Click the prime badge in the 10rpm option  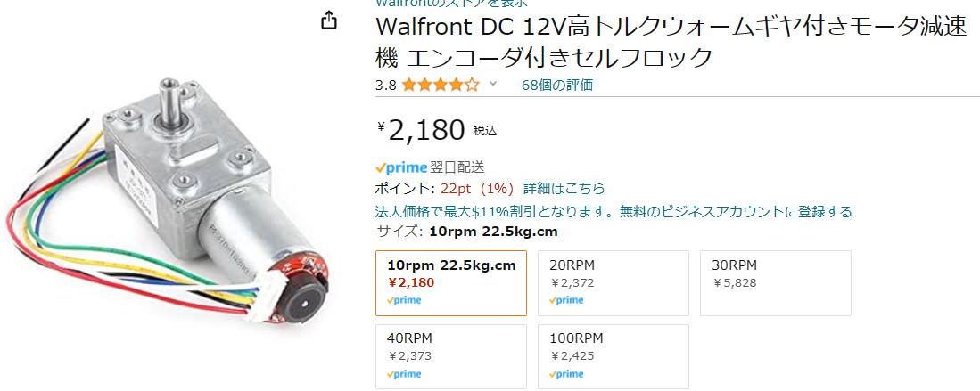click(x=404, y=300)
